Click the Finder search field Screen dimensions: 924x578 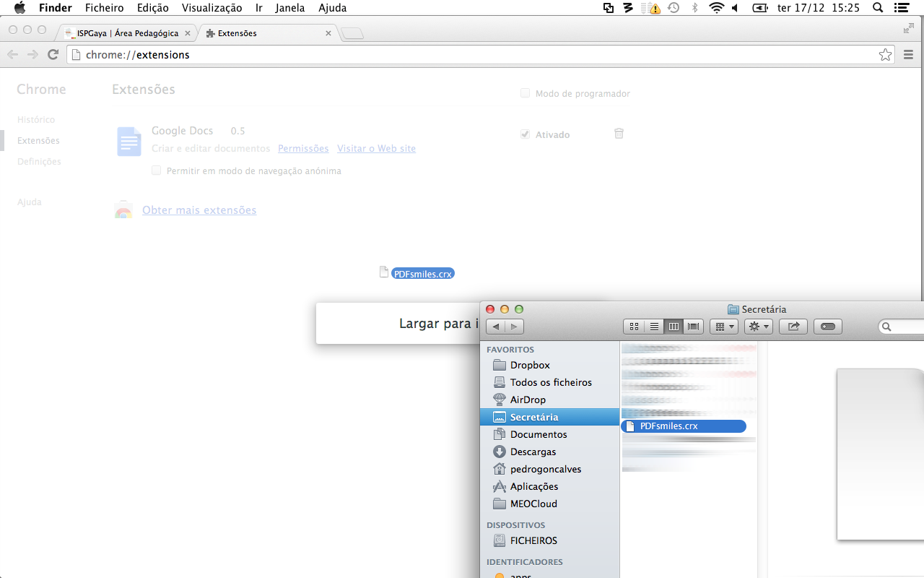pyautogui.click(x=902, y=327)
